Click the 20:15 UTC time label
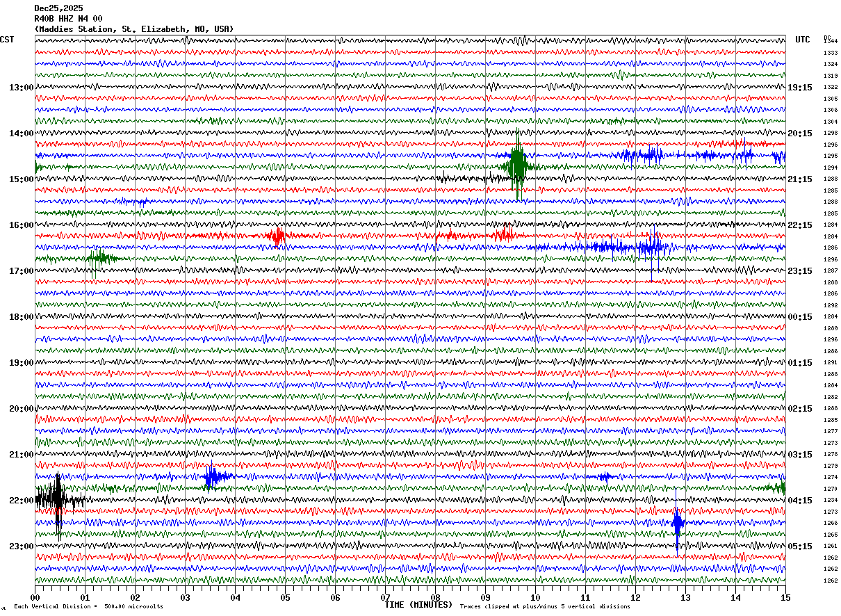The image size is (841, 616). tap(800, 133)
